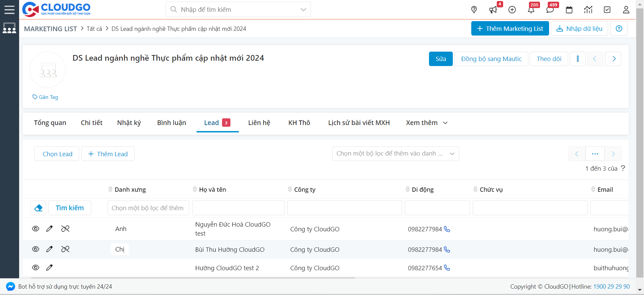Click the Đồng bộ sang Mautic button

pyautogui.click(x=491, y=59)
